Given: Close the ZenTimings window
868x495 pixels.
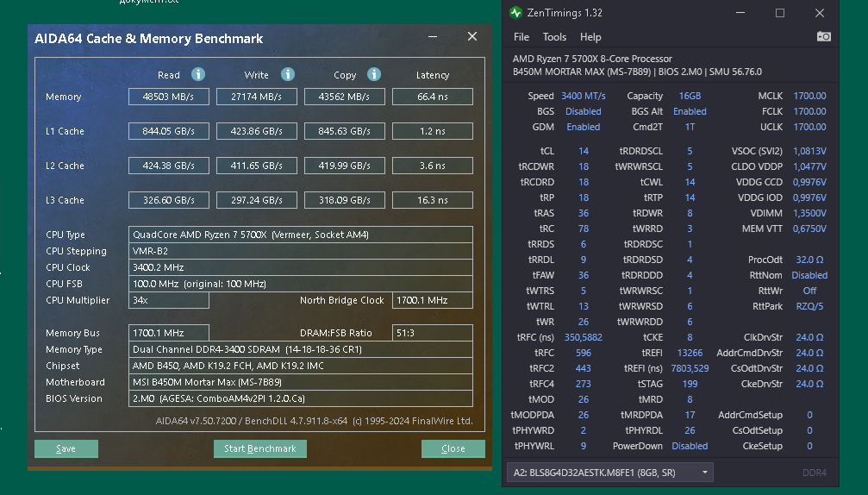Looking at the screenshot, I should coord(820,13).
